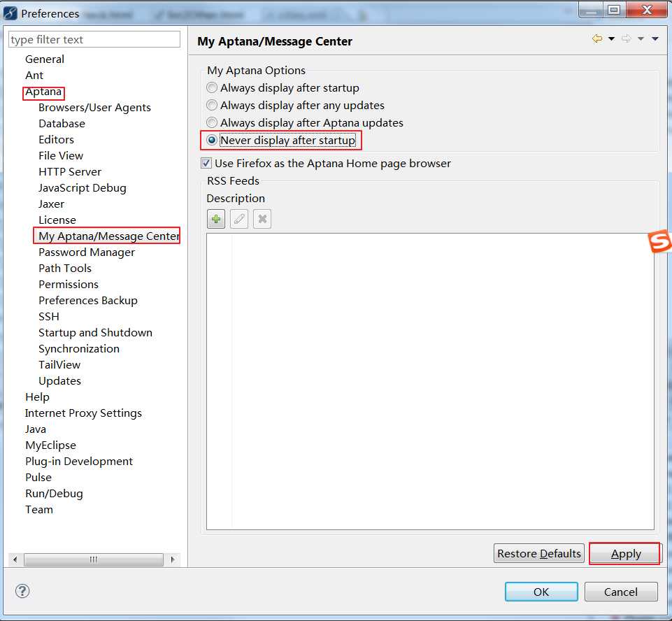The width and height of the screenshot is (672, 621).
Task: Open the help question mark icon
Action: tap(22, 591)
